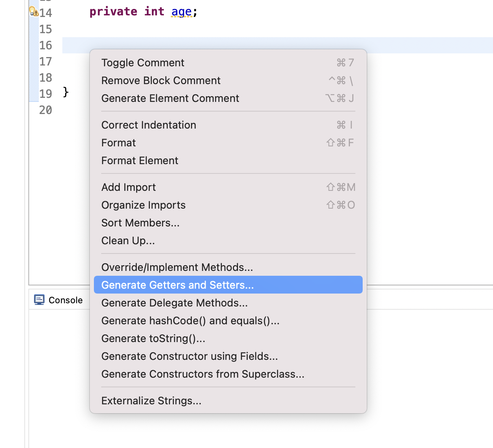
Task: Open Sort Members... dialog
Action: [228, 223]
